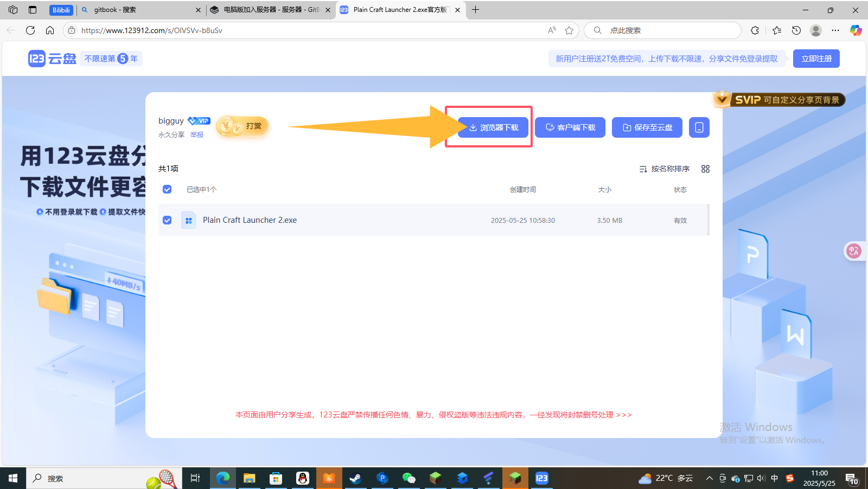
Task: Click the 打赏 reward coin button
Action: [x=242, y=126]
